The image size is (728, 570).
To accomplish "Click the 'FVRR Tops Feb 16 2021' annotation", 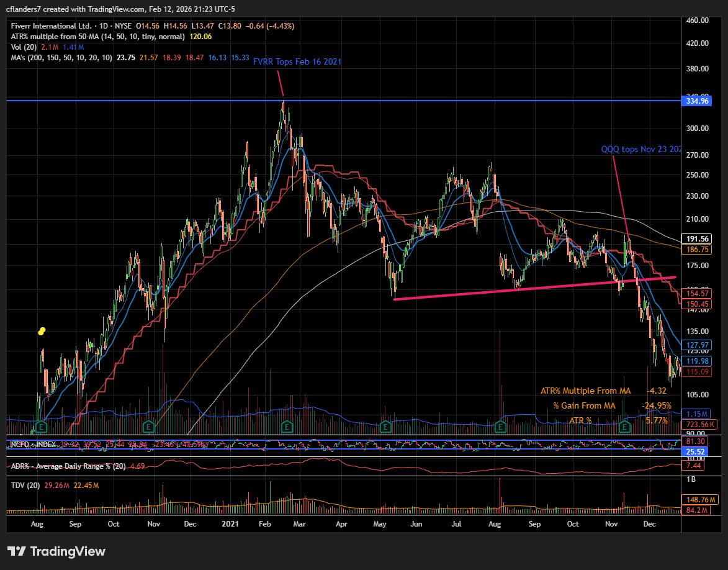I will pos(297,62).
